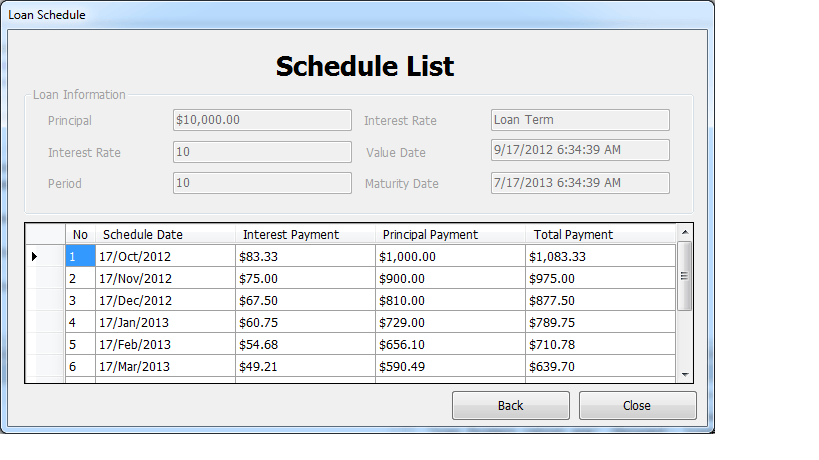Click the Back button

pyautogui.click(x=510, y=406)
